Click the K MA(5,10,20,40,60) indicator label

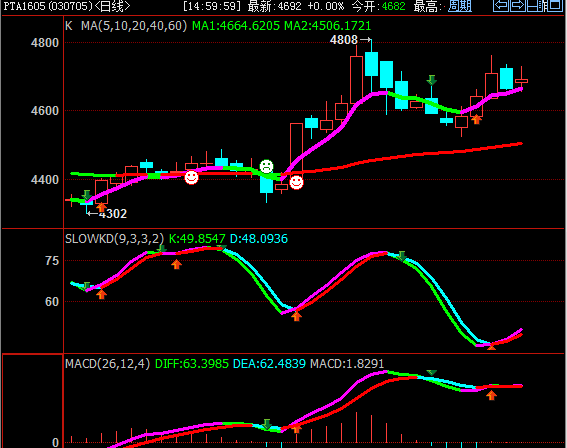(126, 26)
